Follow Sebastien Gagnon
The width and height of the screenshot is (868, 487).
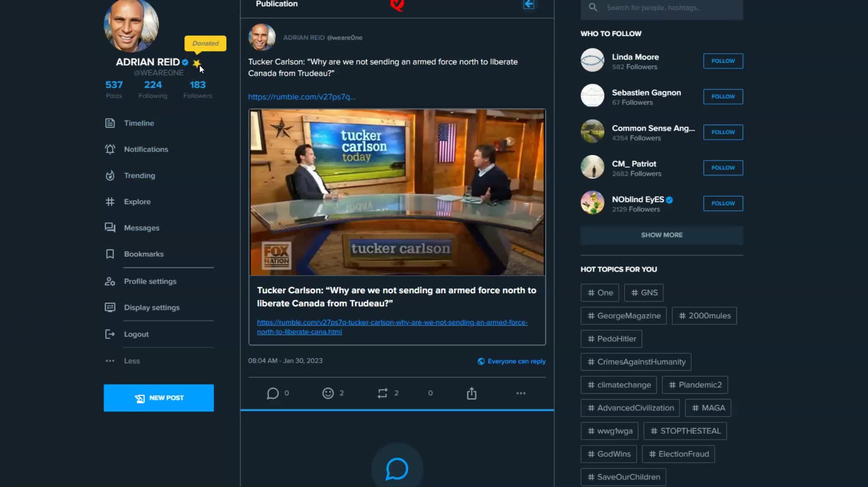[x=723, y=97]
